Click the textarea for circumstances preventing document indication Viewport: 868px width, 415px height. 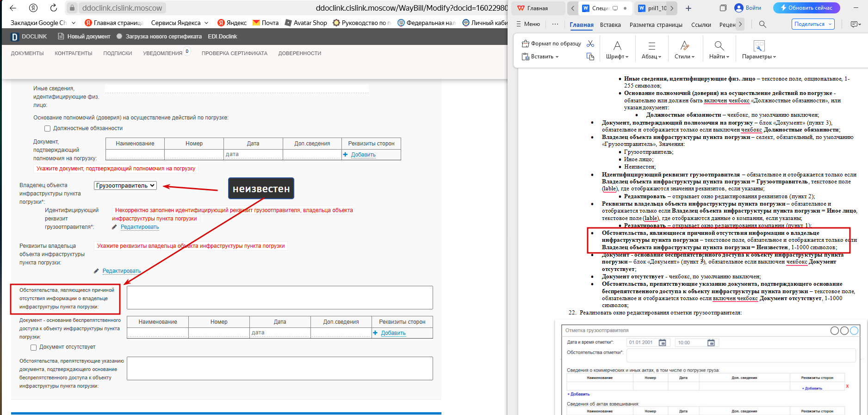(x=280, y=369)
